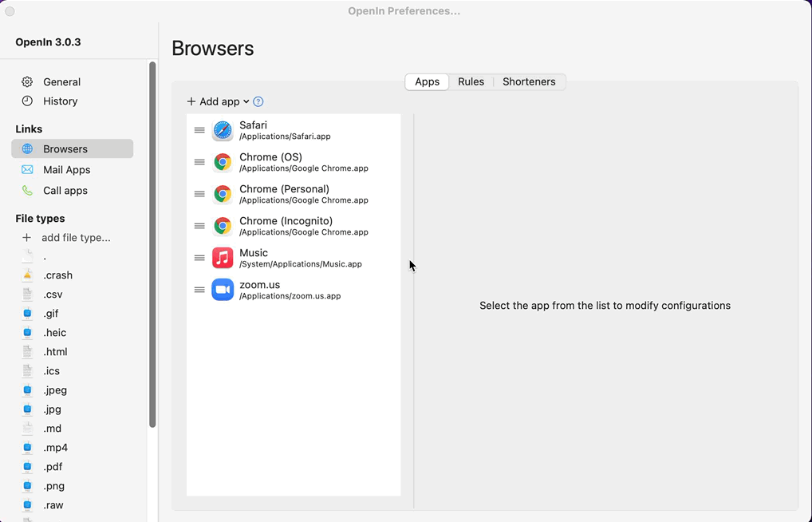Image resolution: width=812 pixels, height=522 pixels.
Task: Select the .raw file type
Action: point(53,505)
